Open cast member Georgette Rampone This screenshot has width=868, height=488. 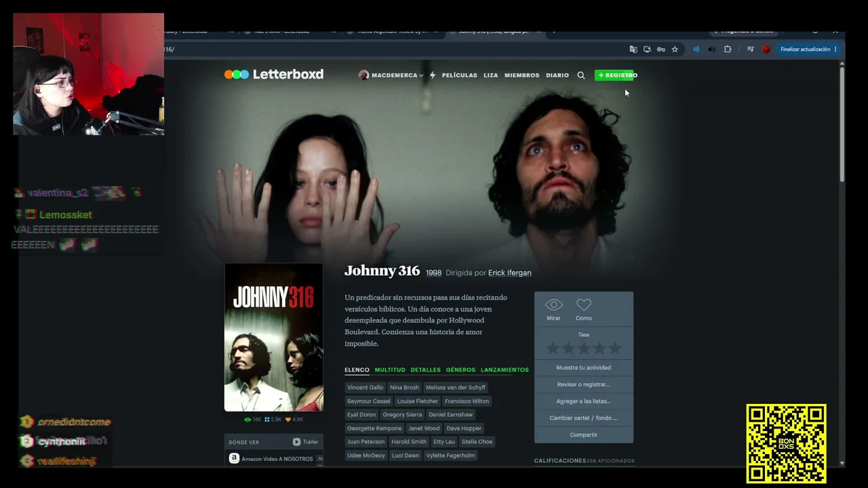coord(374,428)
